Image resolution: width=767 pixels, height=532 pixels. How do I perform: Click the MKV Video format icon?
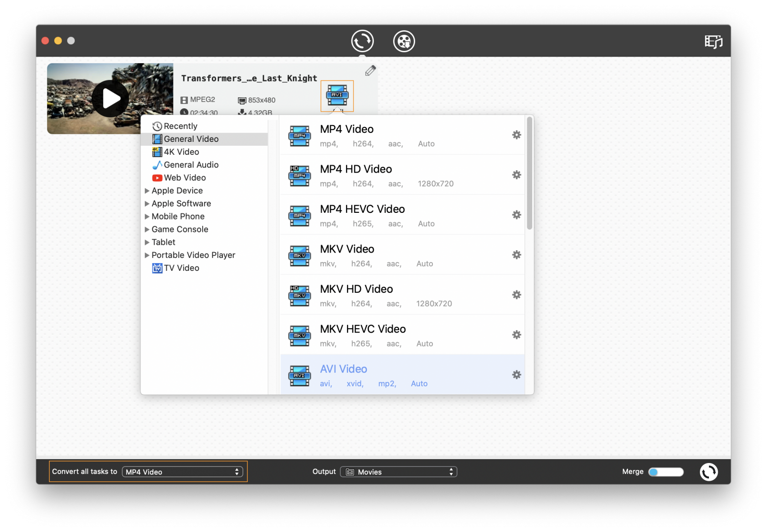300,256
